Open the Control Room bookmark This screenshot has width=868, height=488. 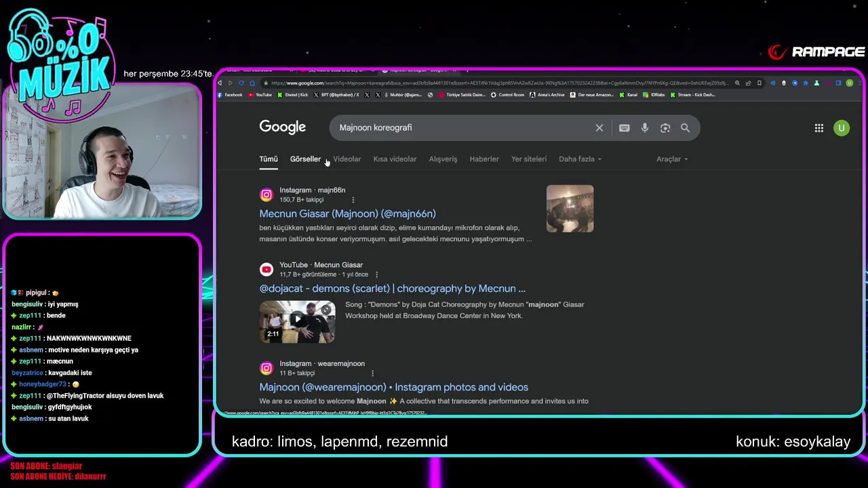pyautogui.click(x=507, y=95)
